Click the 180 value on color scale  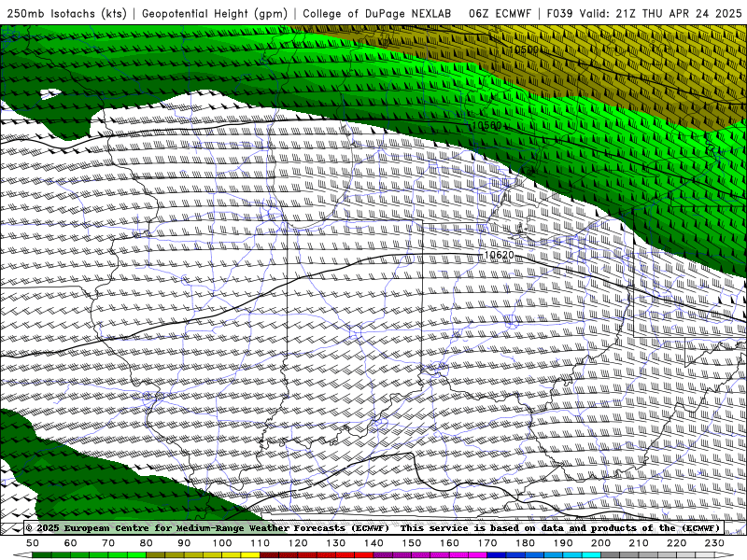[525, 543]
